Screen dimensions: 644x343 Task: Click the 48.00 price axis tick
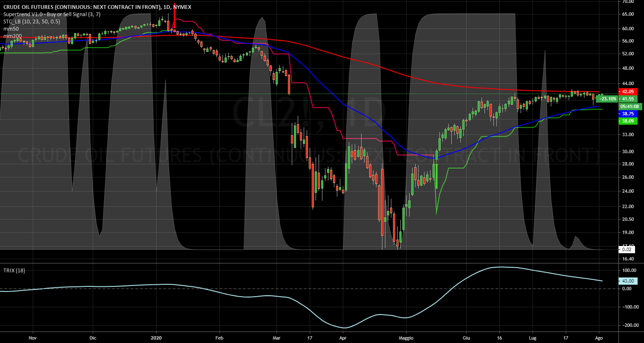[628, 68]
